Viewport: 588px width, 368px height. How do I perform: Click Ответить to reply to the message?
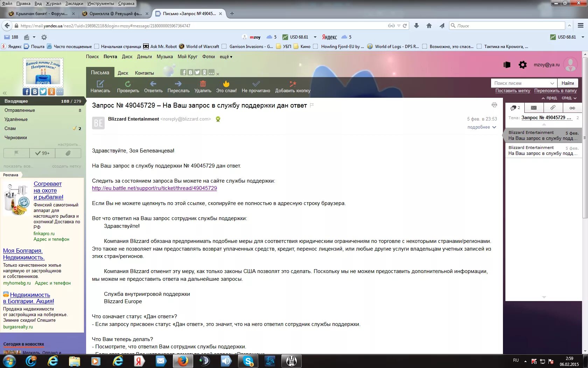pos(153,87)
